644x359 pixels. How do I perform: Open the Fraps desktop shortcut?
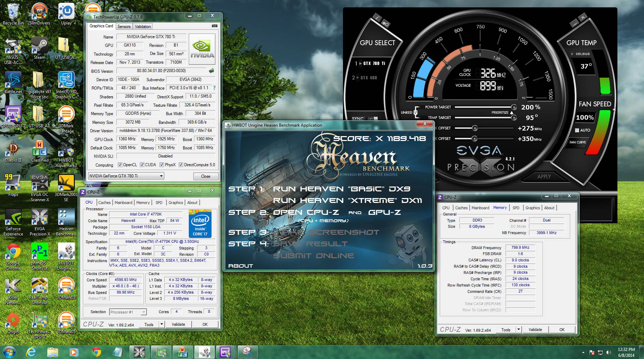coord(13,185)
